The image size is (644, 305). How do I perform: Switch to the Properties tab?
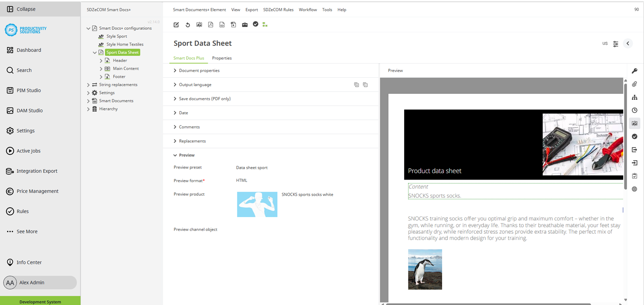[222, 58]
